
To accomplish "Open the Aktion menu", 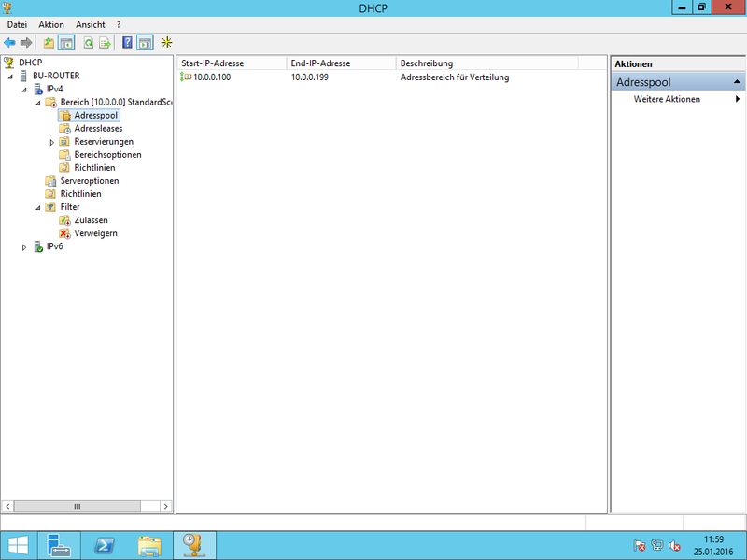I will click(x=51, y=24).
